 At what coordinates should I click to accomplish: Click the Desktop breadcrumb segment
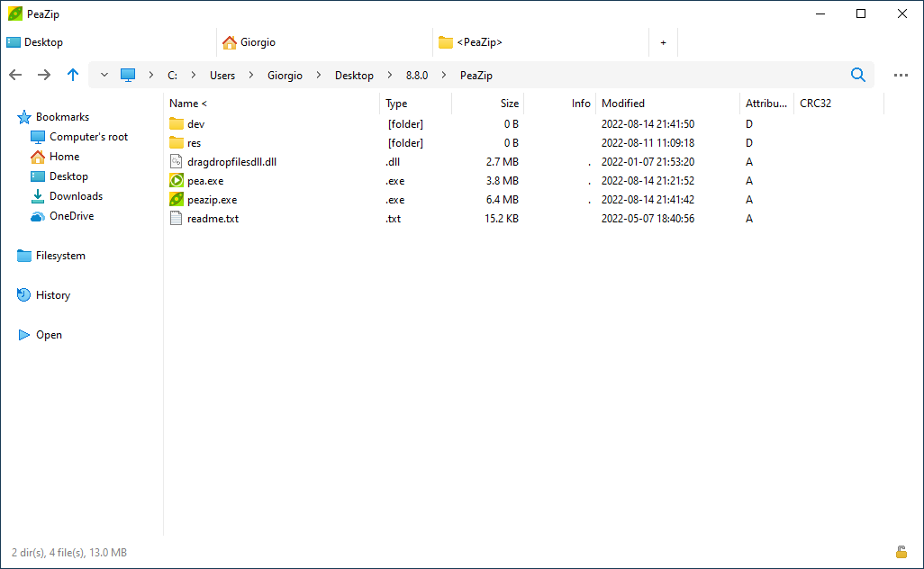pyautogui.click(x=354, y=76)
